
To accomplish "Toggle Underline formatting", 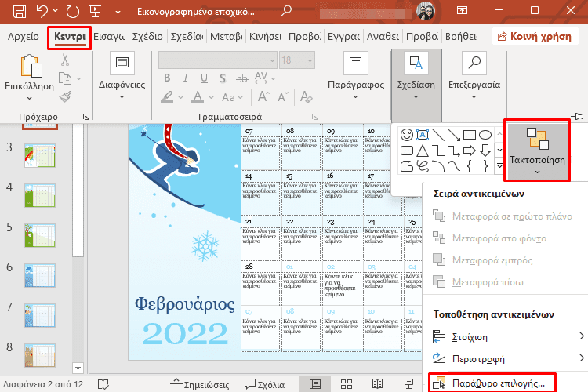I will click(x=204, y=78).
